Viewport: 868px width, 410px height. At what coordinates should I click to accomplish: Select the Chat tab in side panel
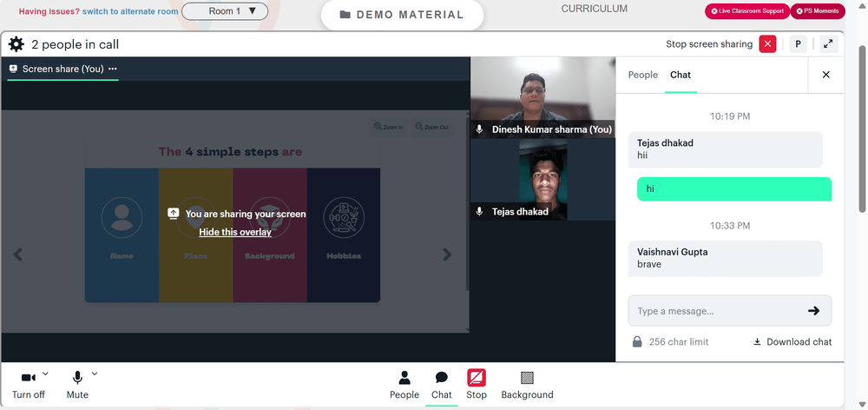681,75
